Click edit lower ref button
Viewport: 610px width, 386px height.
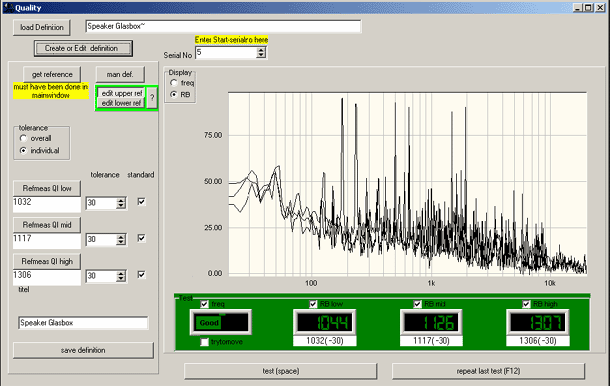coord(121,103)
